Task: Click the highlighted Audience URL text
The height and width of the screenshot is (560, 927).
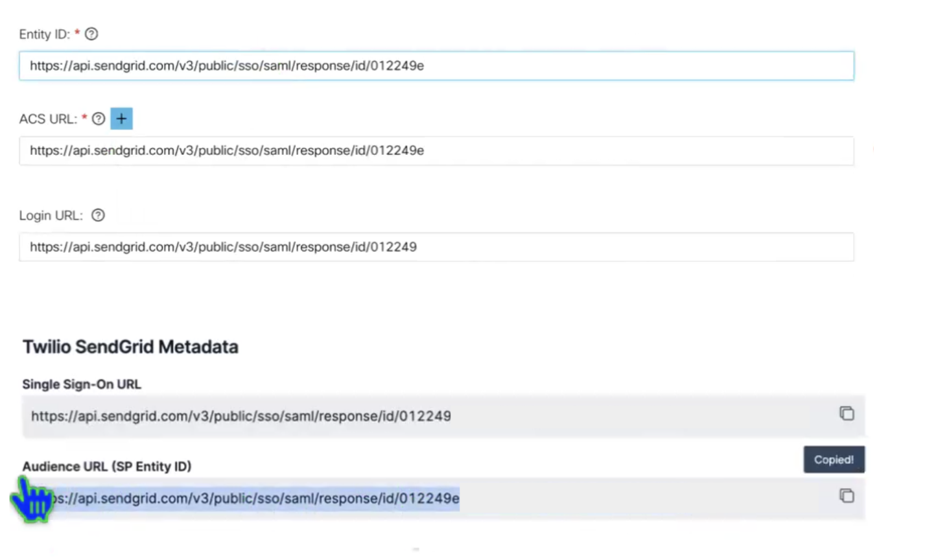Action: [256, 498]
